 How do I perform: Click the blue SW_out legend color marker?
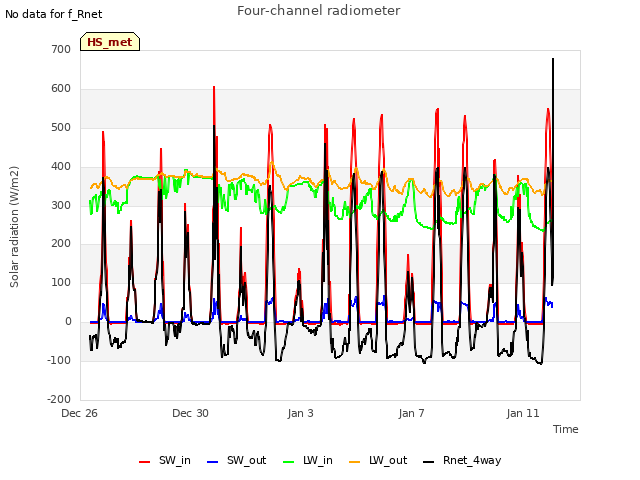point(213,462)
